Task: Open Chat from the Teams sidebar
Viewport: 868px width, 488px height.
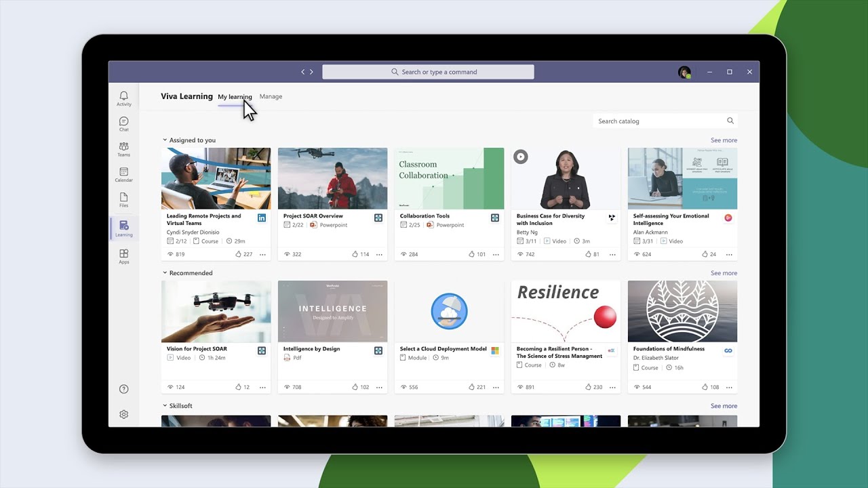Action: (123, 123)
